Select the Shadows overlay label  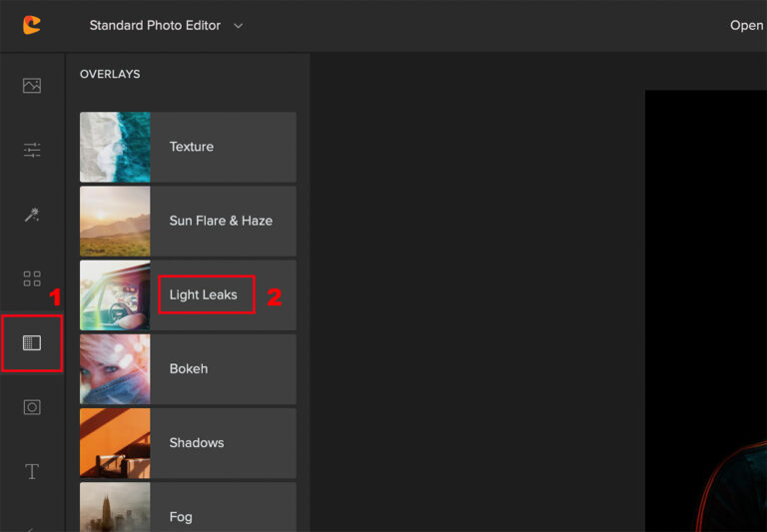197,442
